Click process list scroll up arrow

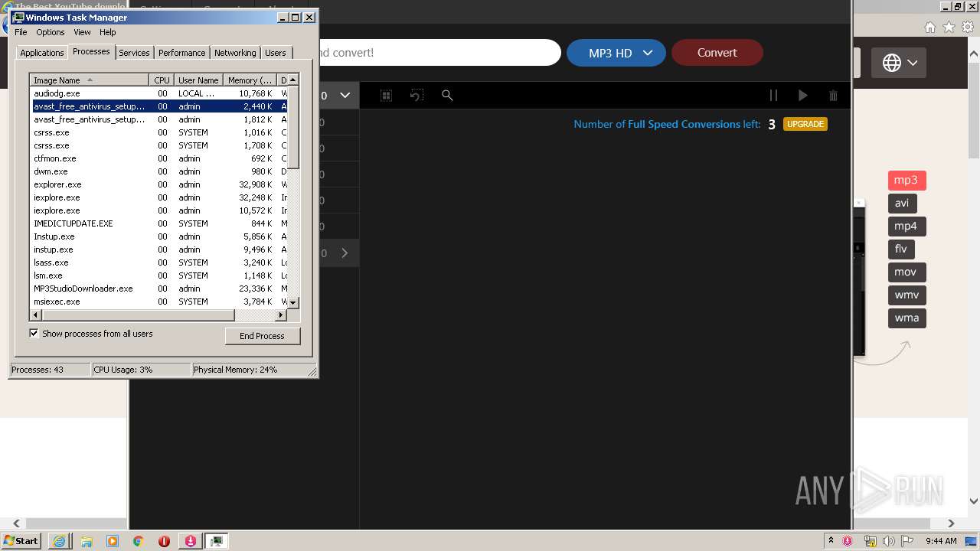point(293,80)
